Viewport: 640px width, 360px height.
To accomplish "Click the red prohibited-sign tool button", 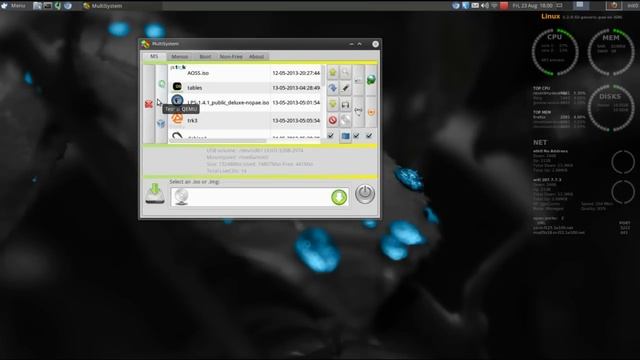I will tap(333, 120).
